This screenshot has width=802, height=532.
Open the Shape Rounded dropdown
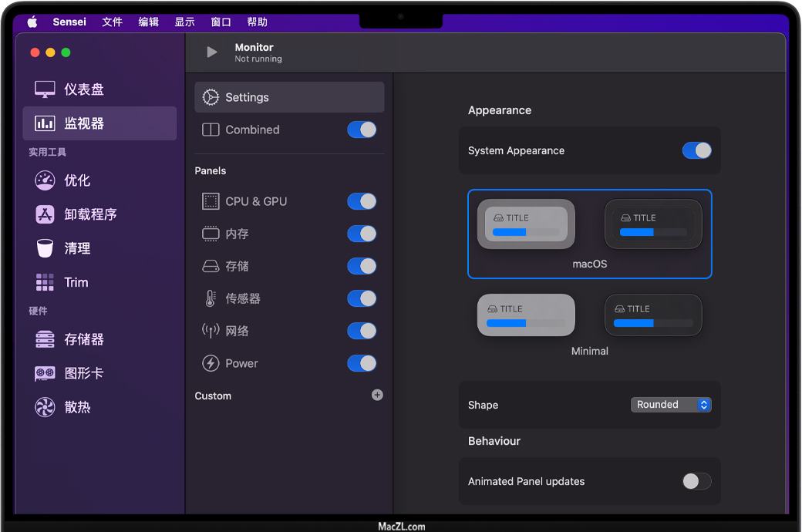pyautogui.click(x=670, y=405)
